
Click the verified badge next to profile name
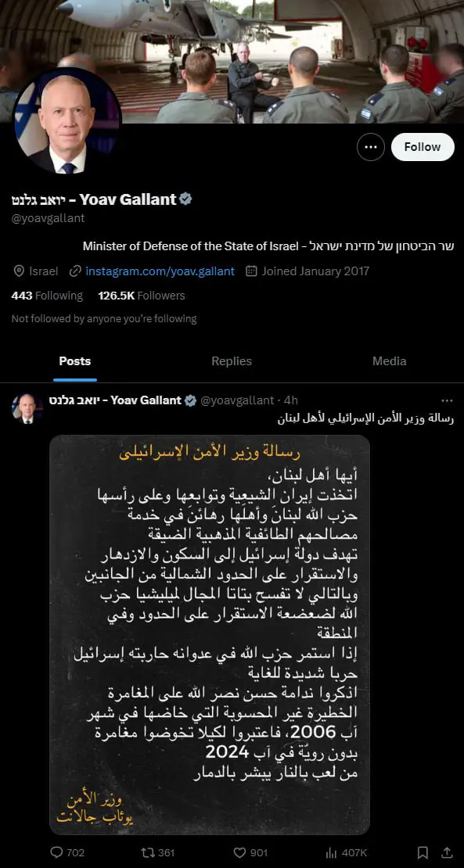(185, 199)
